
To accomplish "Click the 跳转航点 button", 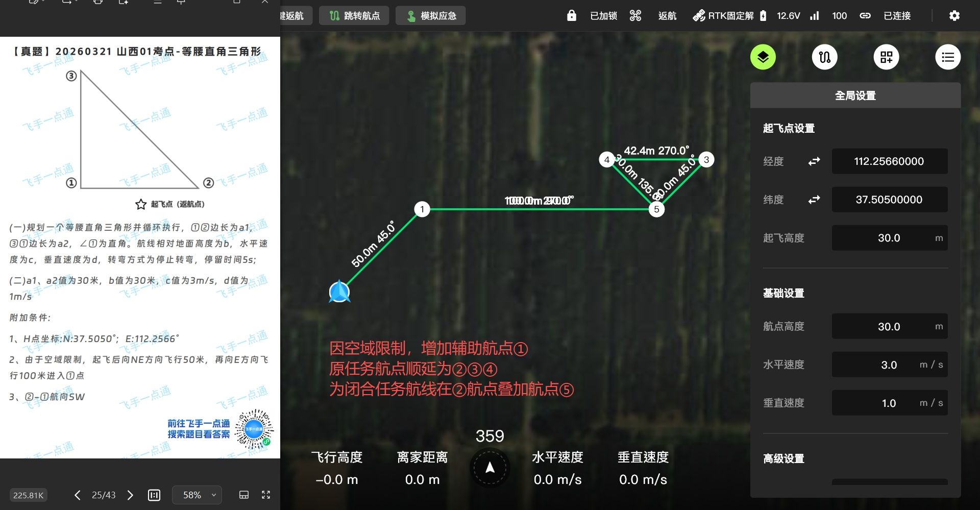I will (x=354, y=16).
